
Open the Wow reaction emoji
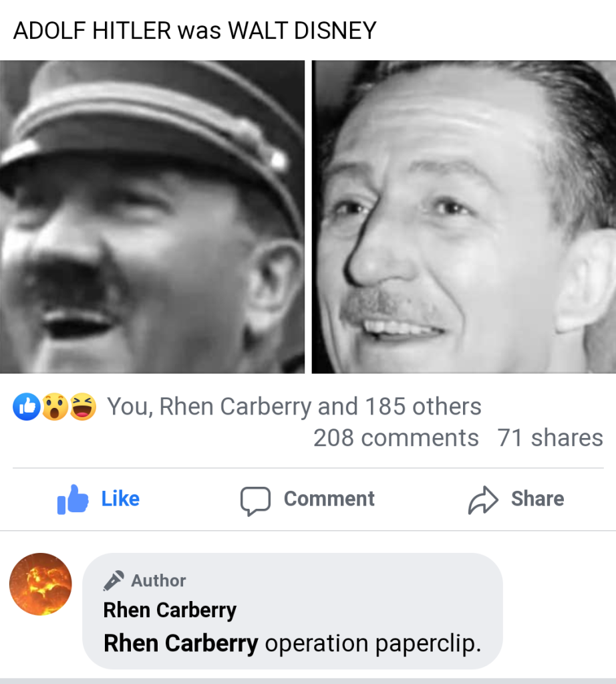point(55,407)
